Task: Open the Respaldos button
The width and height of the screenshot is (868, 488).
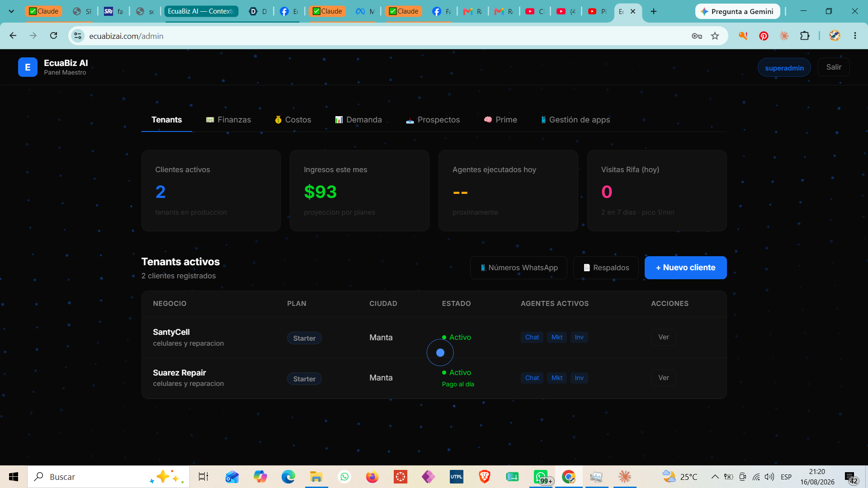Action: point(606,267)
